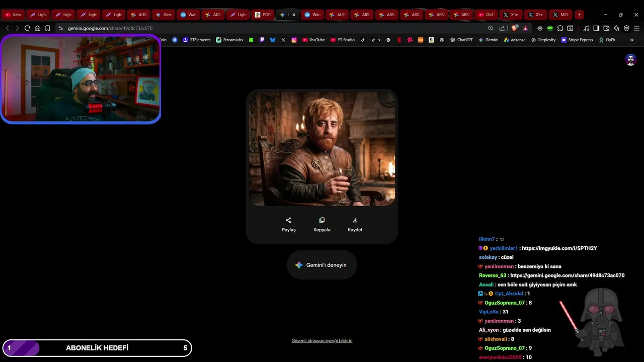Open the Gemini bookmark
Viewport: 644px width, 362px height.
[488, 40]
